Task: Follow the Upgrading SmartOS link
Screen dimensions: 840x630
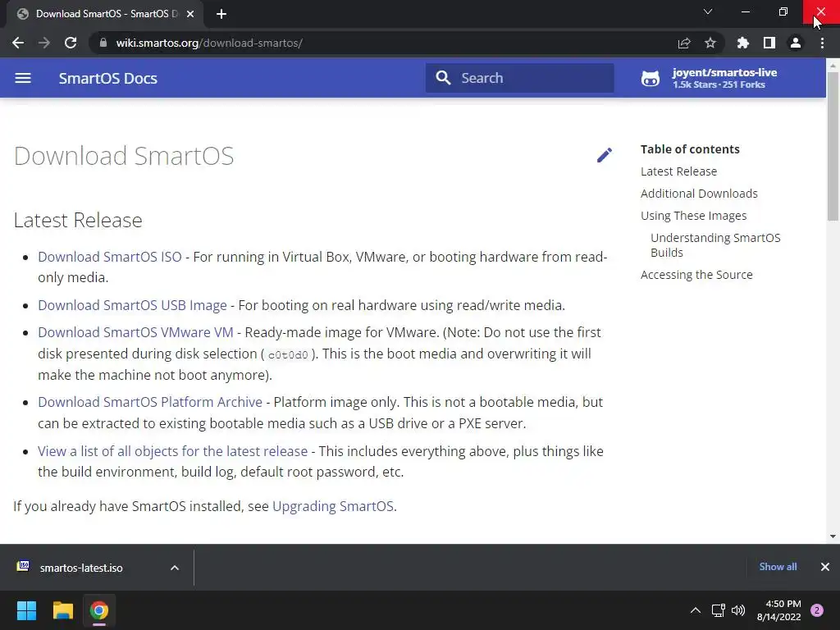Action: pos(333,507)
